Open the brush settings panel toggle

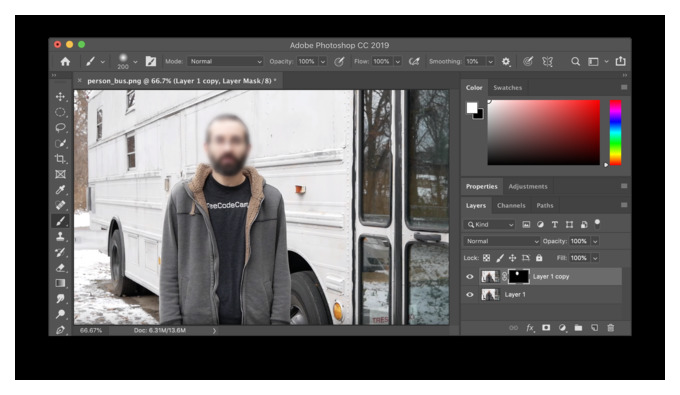click(x=150, y=62)
